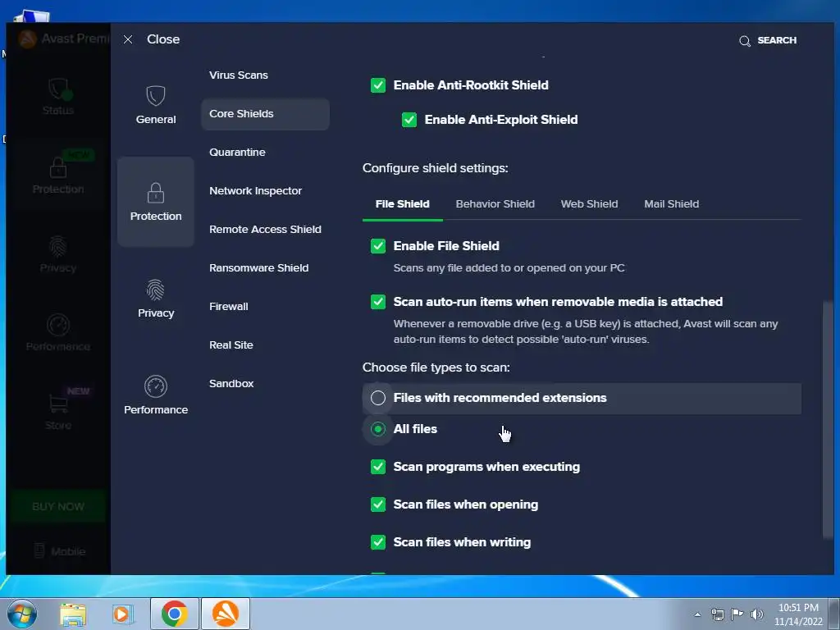
Task: Click the SEARCH label
Action: 777,41
